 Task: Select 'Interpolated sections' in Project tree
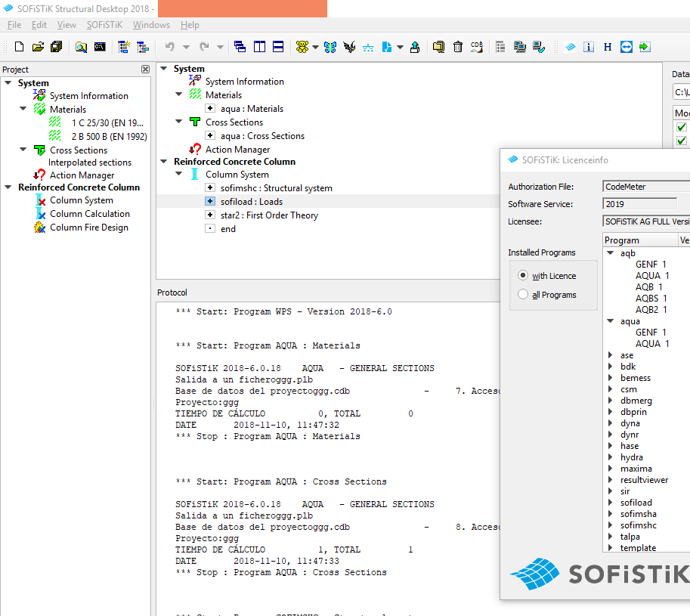pos(90,163)
